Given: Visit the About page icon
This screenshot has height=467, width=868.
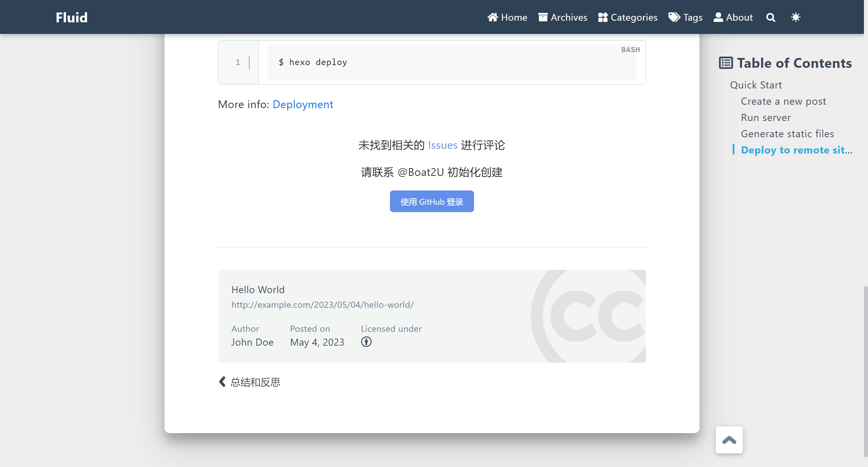Looking at the screenshot, I should [x=718, y=17].
